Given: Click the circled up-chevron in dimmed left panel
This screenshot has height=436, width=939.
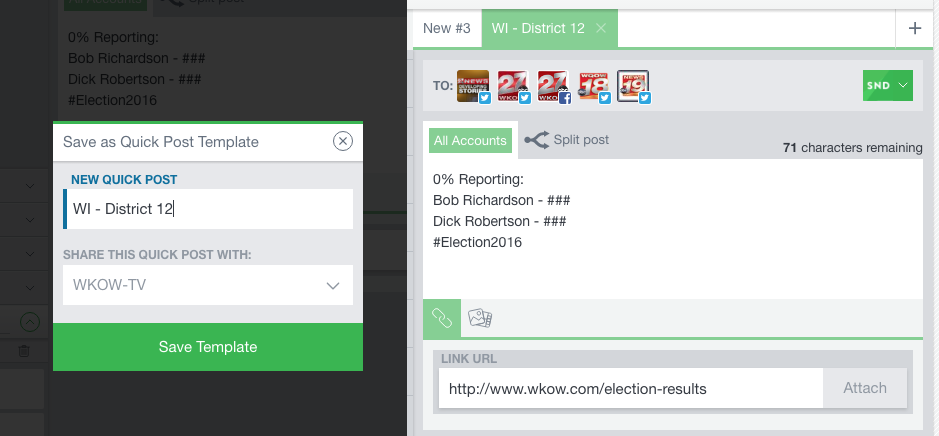Looking at the screenshot, I should pos(30,322).
